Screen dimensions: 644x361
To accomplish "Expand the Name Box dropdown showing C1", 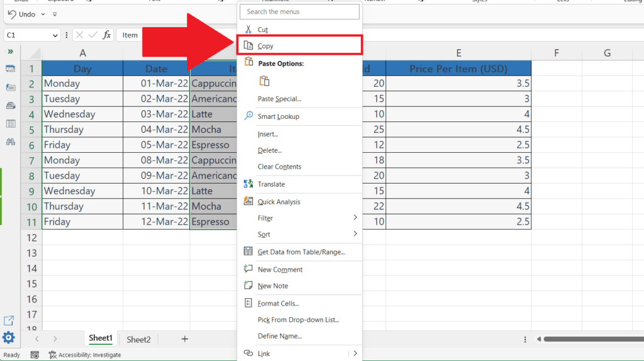I will [55, 35].
